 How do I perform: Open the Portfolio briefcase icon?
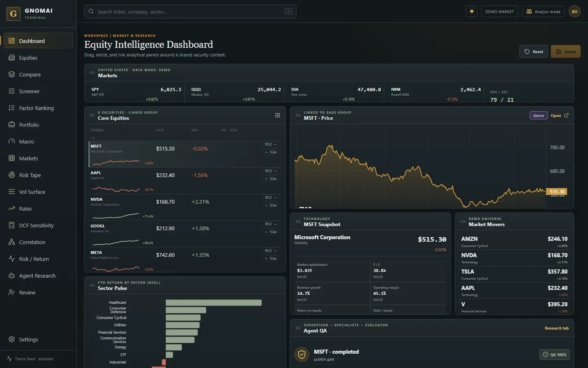[x=11, y=125]
